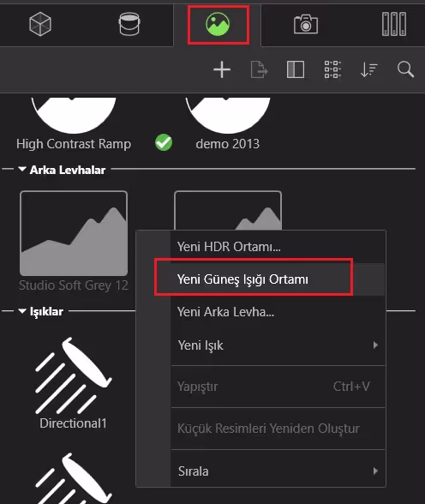Click the demo 2013 label
Screen dimensions: 425x504
[227, 144]
